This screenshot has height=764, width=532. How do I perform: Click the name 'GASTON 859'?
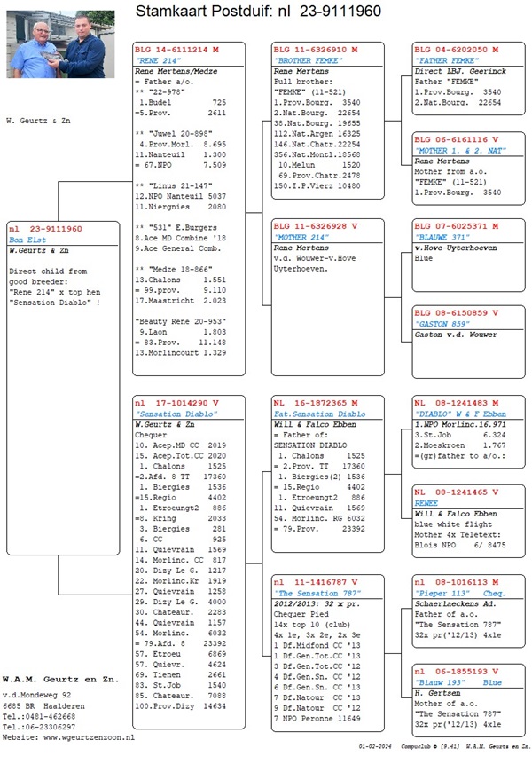[442, 324]
